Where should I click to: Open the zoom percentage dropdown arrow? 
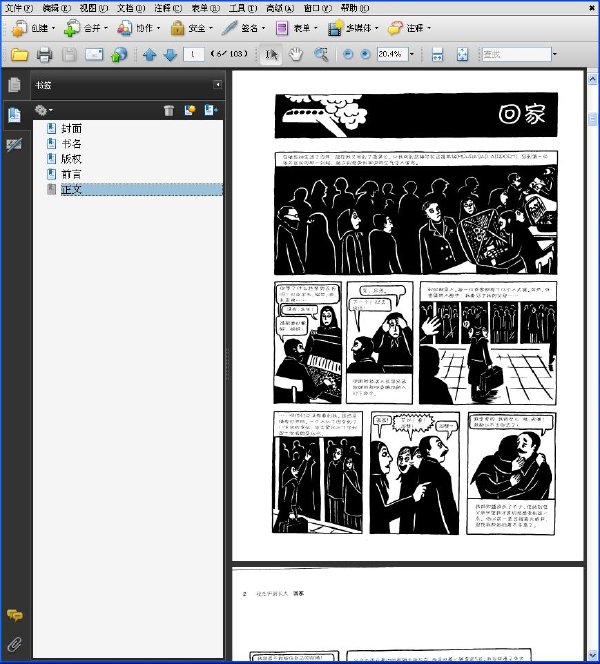[x=412, y=54]
